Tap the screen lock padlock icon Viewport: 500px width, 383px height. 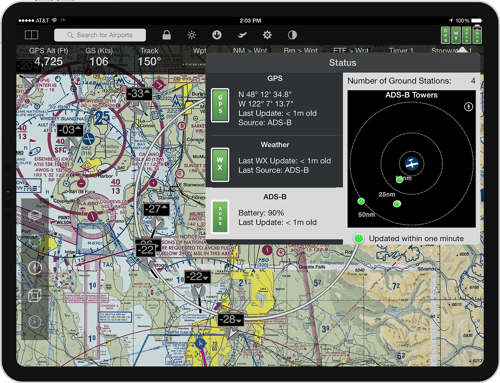click(167, 35)
